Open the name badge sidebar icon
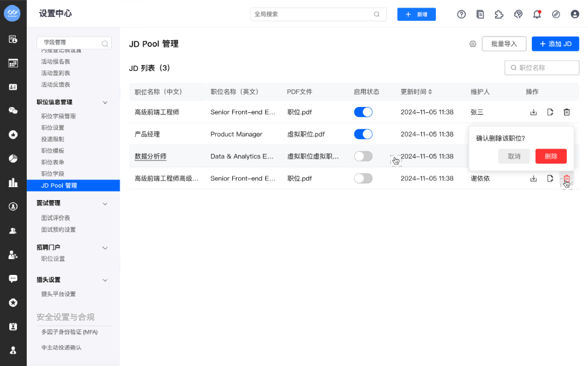The height and width of the screenshot is (366, 588). pos(13,327)
